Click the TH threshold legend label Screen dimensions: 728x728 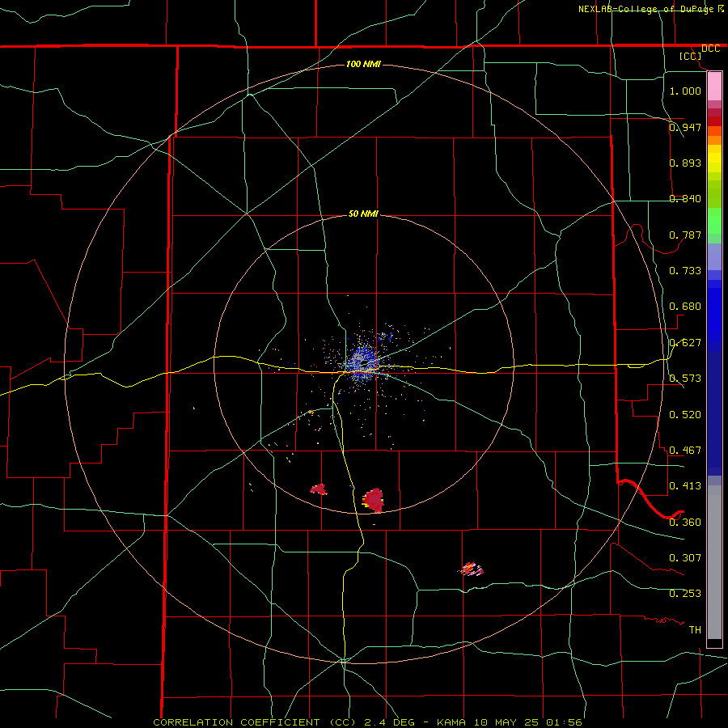tap(695, 630)
